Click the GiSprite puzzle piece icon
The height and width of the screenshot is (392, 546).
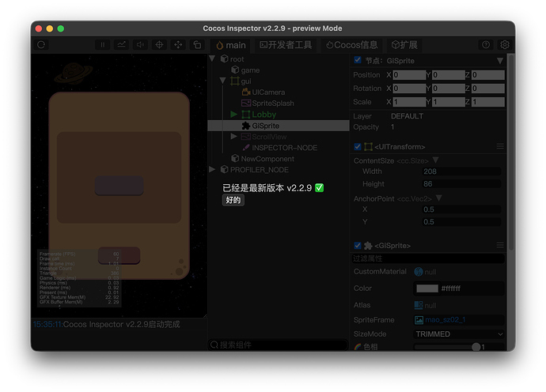(x=246, y=126)
